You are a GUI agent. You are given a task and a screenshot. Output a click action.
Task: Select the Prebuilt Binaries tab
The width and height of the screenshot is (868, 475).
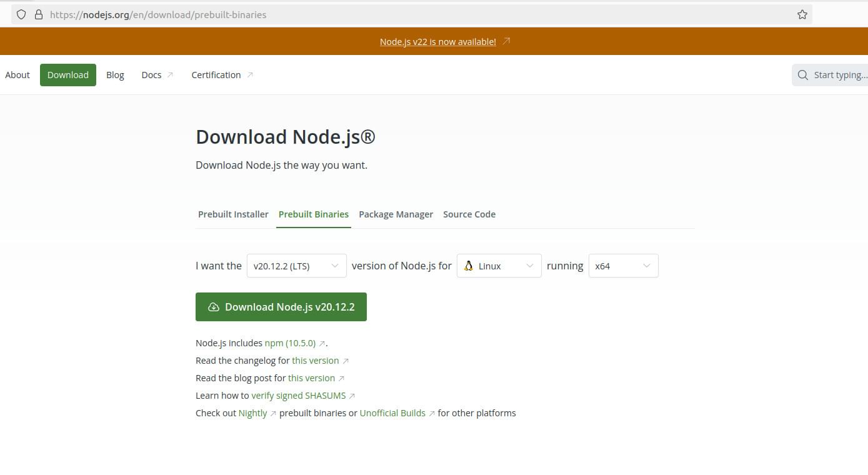(314, 214)
